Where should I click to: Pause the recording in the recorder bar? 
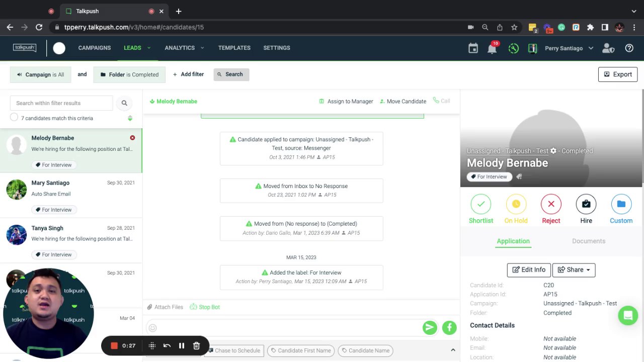click(182, 345)
